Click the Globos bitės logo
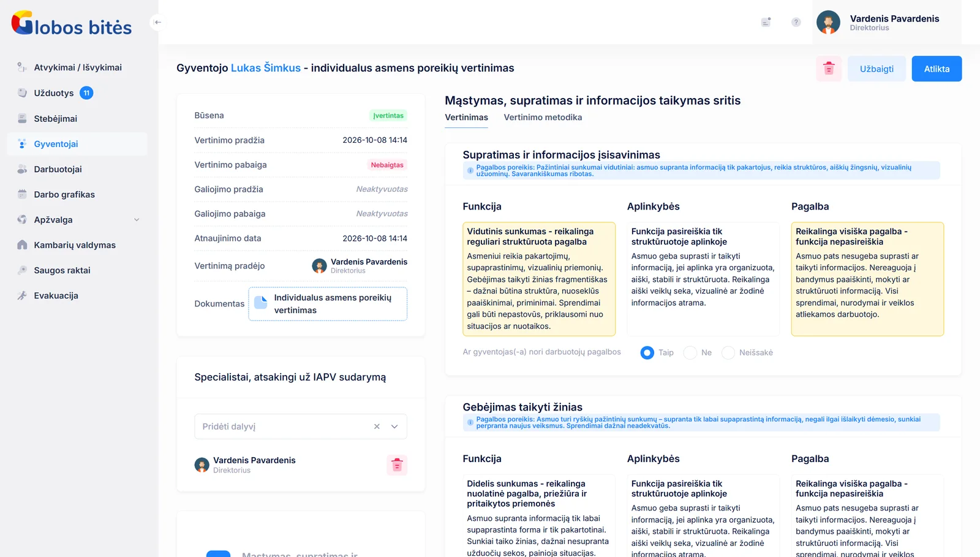 pos(72,23)
